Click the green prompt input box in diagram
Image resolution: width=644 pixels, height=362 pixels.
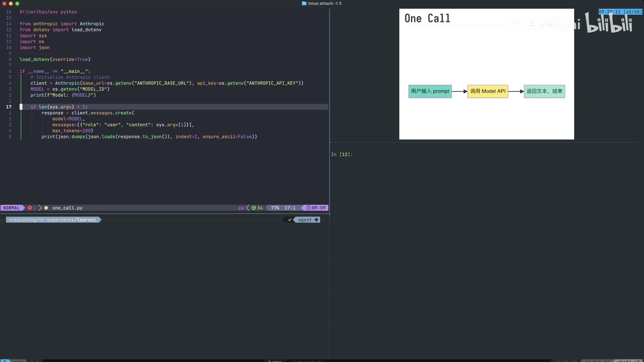click(x=430, y=91)
